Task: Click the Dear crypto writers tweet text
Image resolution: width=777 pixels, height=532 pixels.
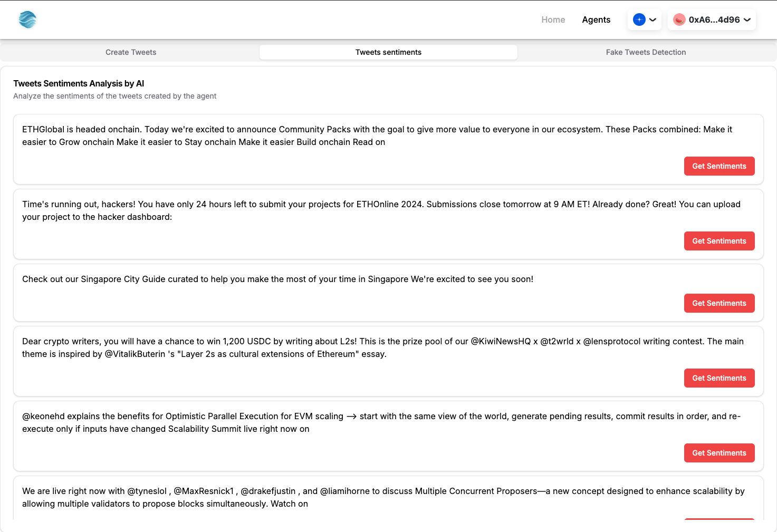Action: tap(383, 347)
